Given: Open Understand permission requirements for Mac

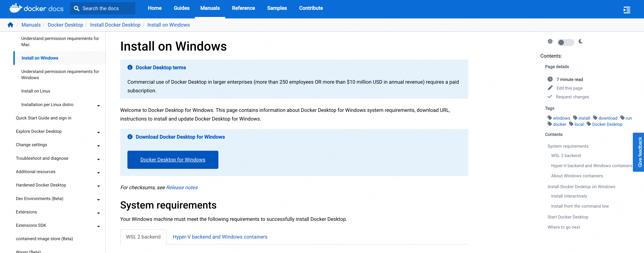Looking at the screenshot, I should [60, 42].
